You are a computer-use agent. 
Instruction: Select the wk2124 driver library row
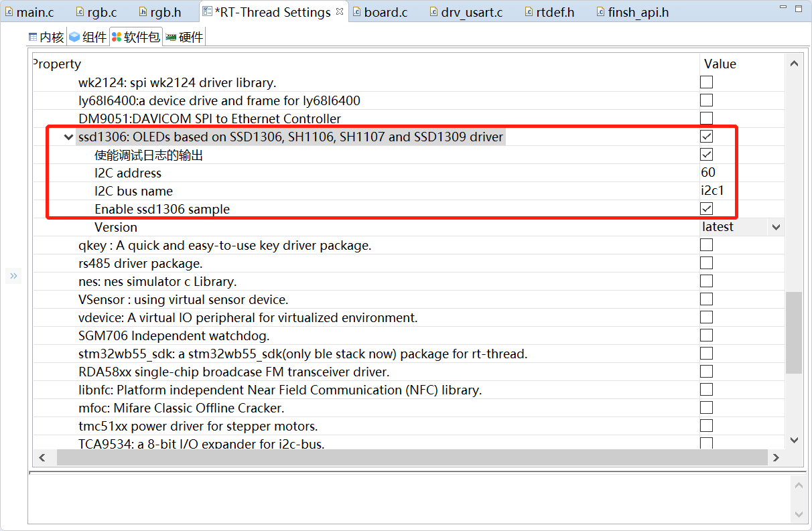pos(177,82)
